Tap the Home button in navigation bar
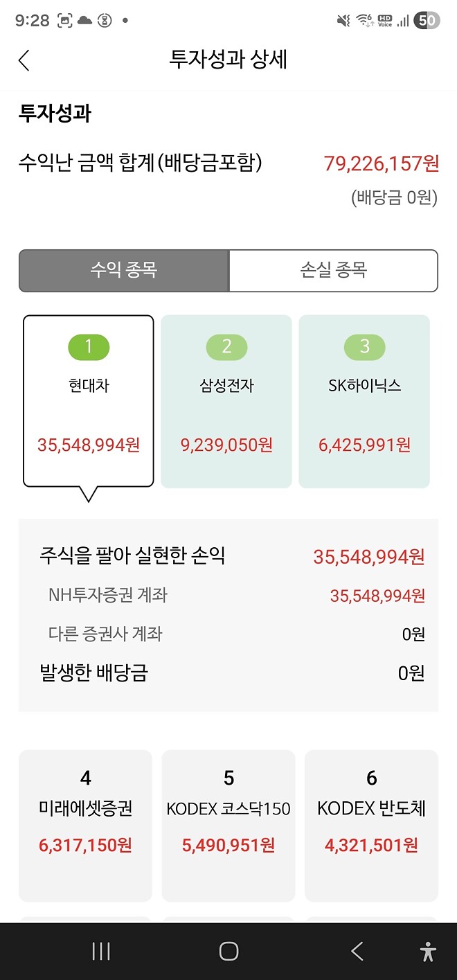Screen dimensions: 457x980 [x=228, y=951]
